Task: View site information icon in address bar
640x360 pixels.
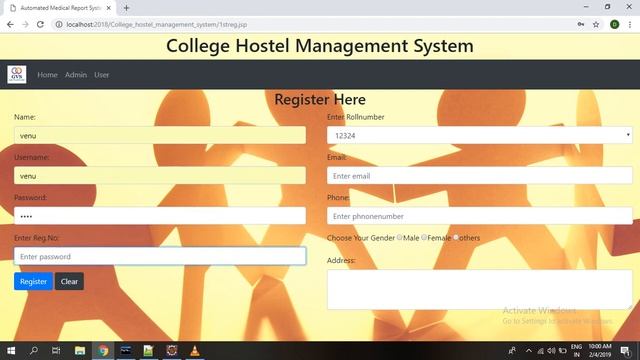Action: click(59, 24)
